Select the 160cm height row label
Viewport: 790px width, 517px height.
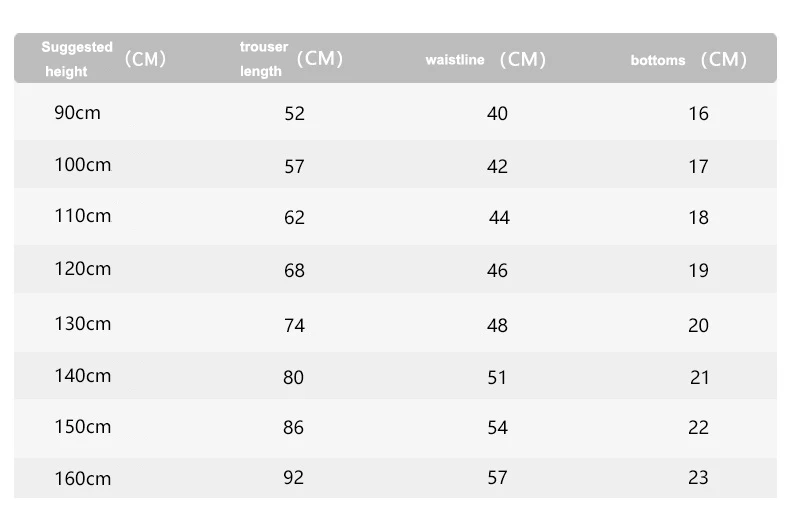(x=82, y=479)
